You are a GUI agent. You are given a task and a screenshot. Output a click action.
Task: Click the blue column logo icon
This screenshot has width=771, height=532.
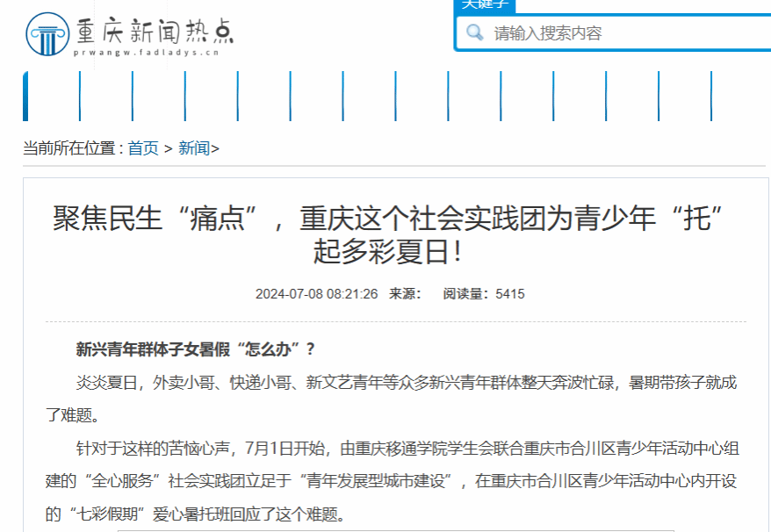[47, 33]
